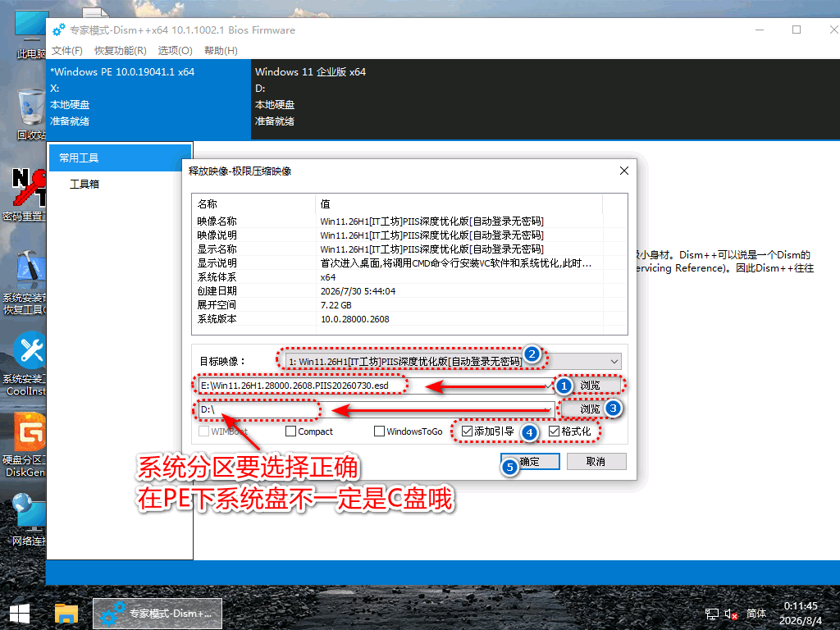Click 浏览 next to the esd file path
Image resolution: width=840 pixels, height=630 pixels.
coord(590,386)
